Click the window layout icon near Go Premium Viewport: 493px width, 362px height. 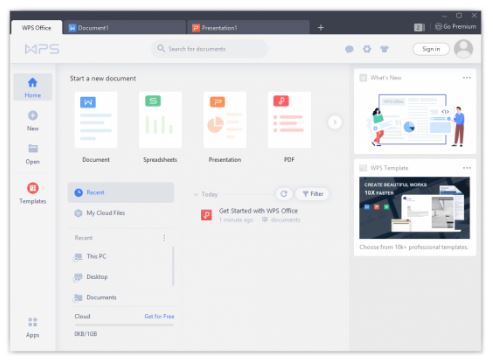click(419, 27)
